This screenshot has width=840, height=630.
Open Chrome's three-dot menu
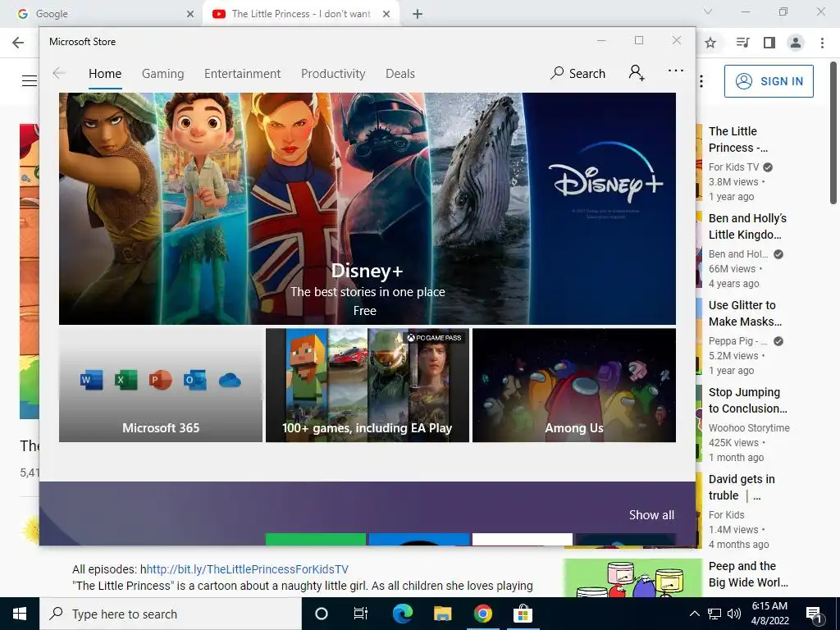(x=822, y=43)
